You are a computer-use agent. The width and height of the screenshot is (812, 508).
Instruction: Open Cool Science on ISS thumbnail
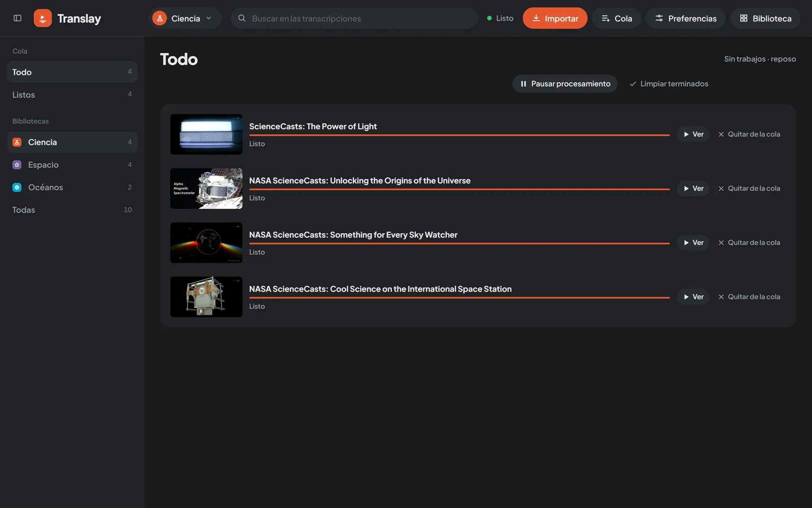click(x=206, y=297)
